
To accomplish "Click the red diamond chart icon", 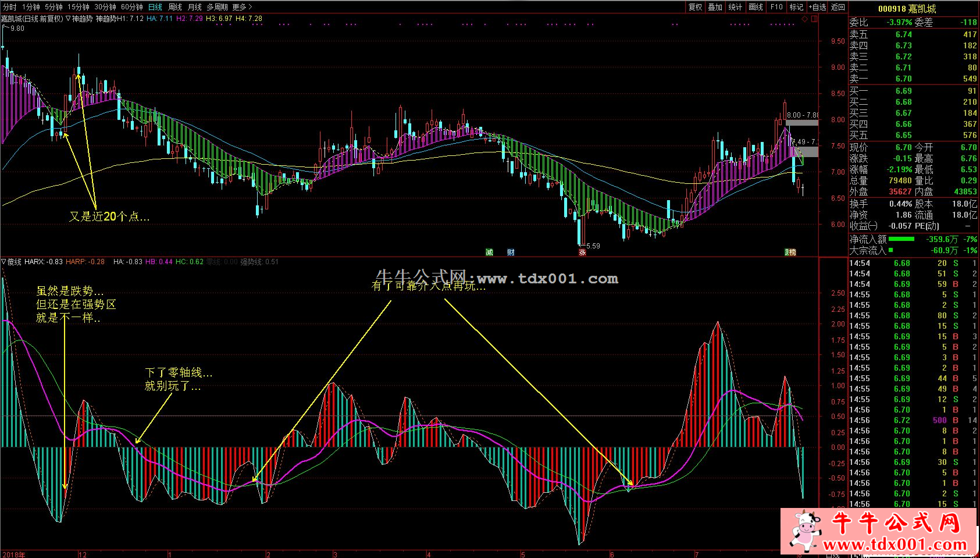I will pos(805,19).
